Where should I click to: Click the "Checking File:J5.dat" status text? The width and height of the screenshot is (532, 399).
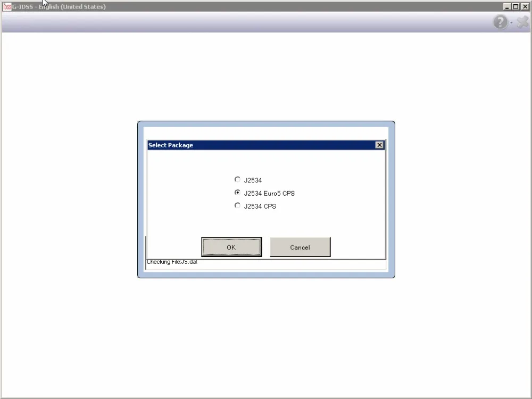[172, 262]
